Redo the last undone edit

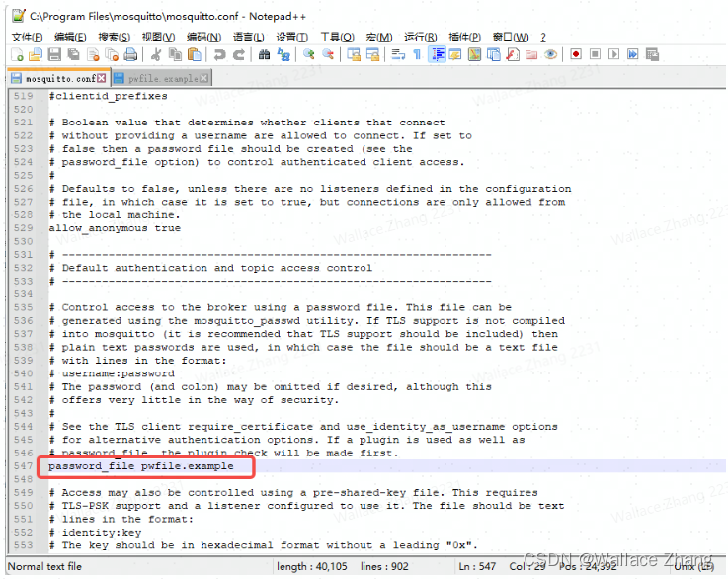point(239,54)
